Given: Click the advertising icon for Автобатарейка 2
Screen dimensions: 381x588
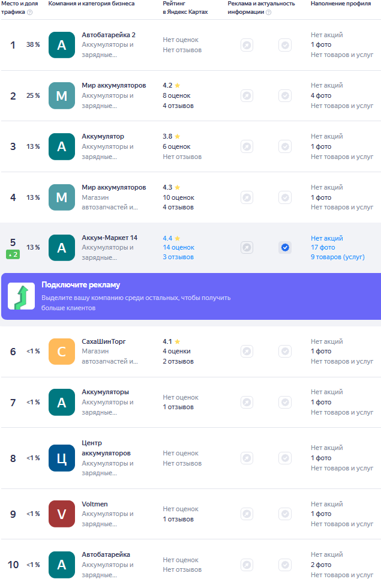Looking at the screenshot, I should click(x=247, y=45).
